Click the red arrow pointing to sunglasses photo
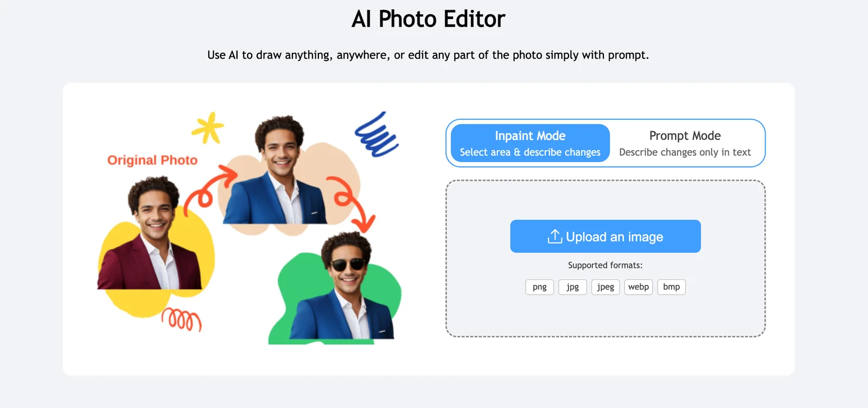 click(353, 203)
